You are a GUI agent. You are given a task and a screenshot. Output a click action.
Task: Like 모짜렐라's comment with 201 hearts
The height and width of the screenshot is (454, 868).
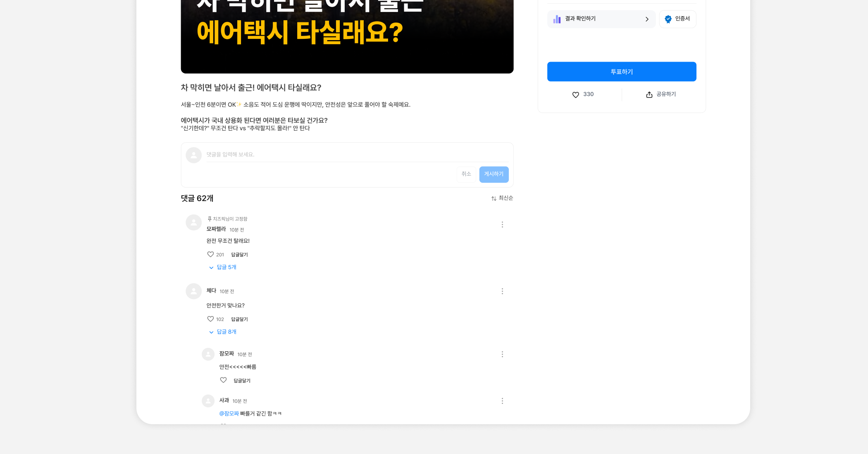pyautogui.click(x=210, y=254)
